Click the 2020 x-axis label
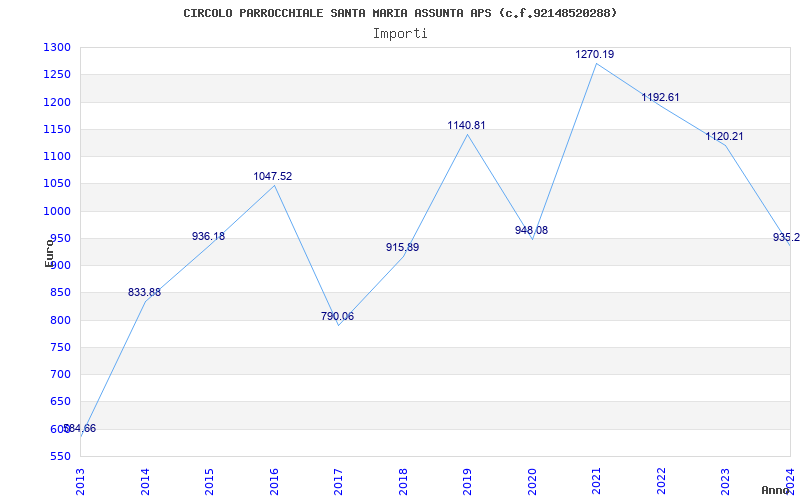Viewport: 800px width, 500px height. click(x=532, y=481)
